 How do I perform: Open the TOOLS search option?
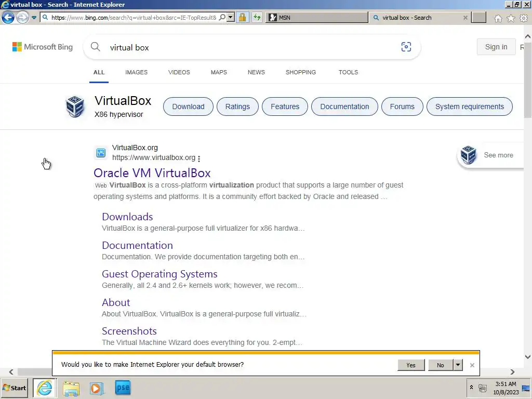348,72
